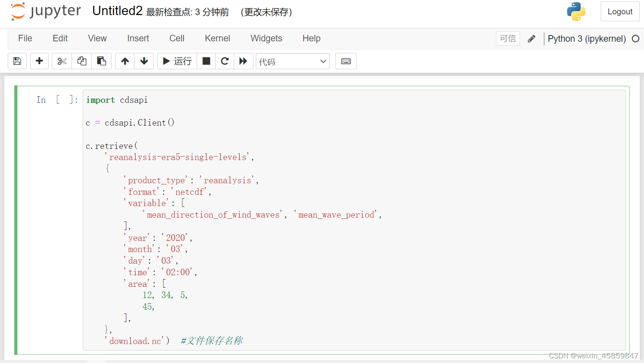Open the Widgets menu
644x363 pixels.
tap(266, 38)
